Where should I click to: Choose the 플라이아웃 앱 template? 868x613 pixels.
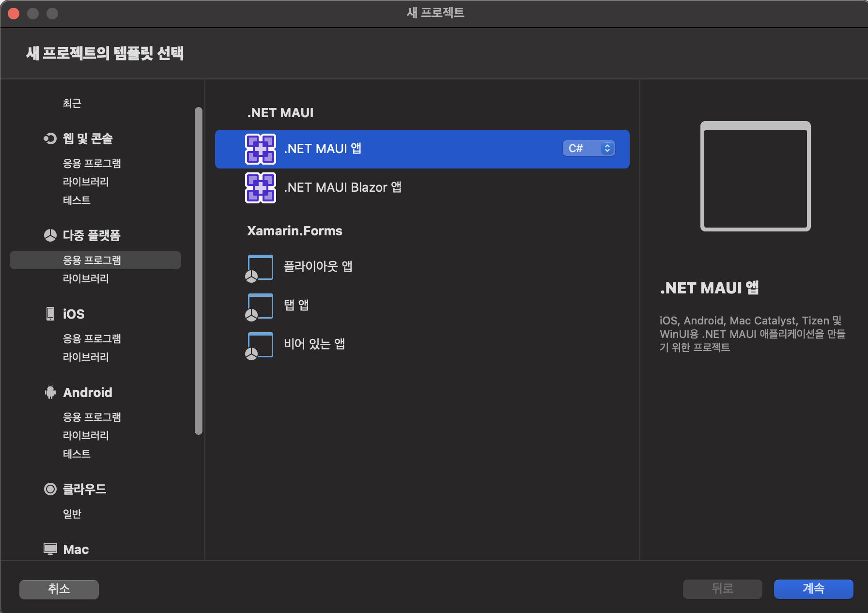point(422,266)
